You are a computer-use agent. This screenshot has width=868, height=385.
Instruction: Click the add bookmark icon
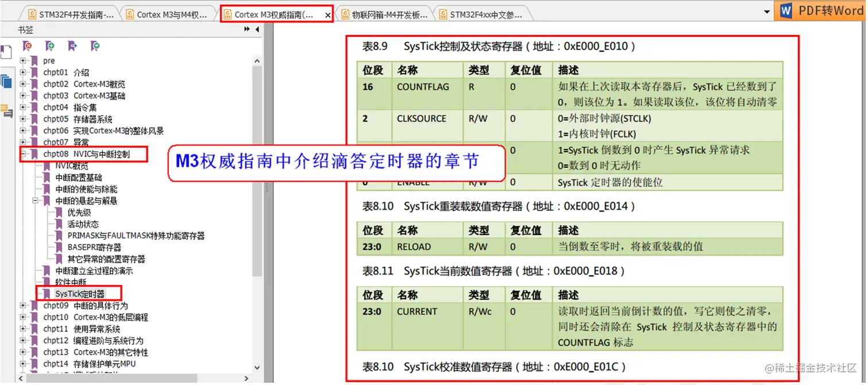pyautogui.click(x=50, y=46)
